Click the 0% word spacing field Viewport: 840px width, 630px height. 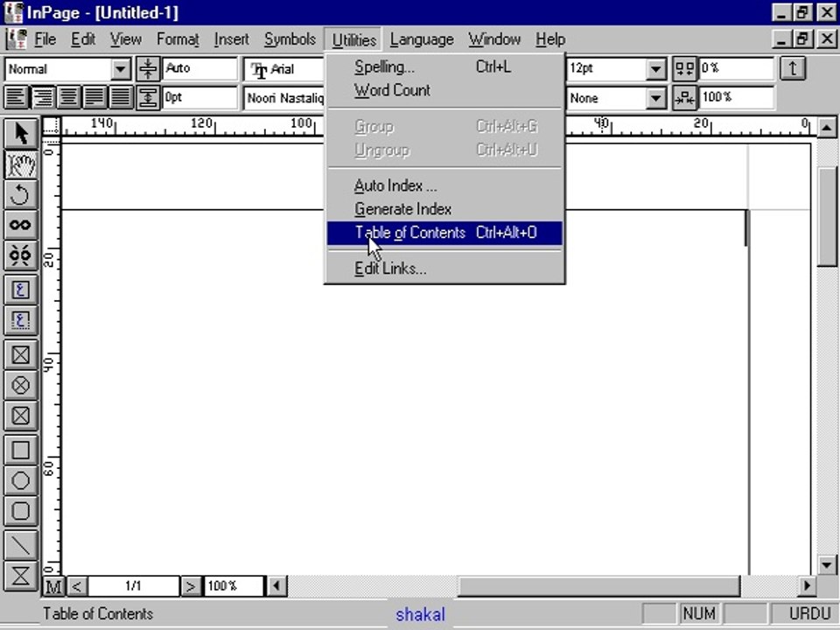736,68
